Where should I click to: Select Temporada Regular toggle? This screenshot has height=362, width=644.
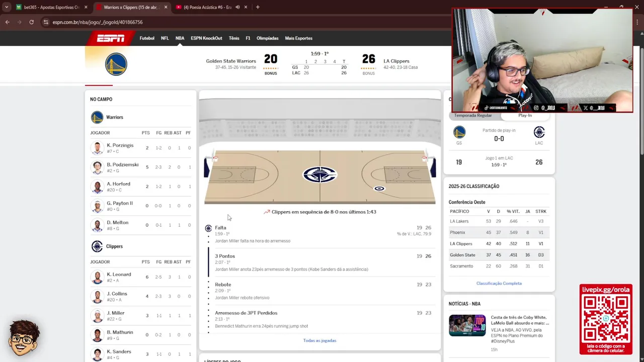click(473, 116)
